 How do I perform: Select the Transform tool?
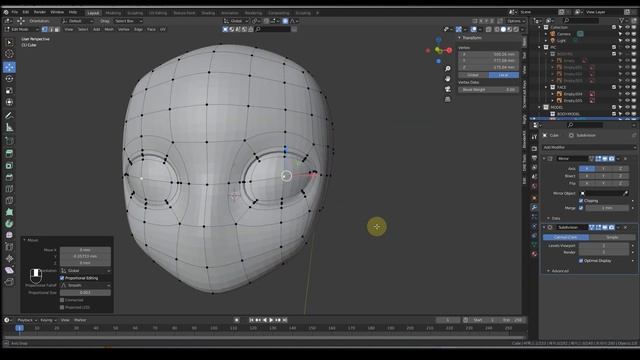coord(9,102)
